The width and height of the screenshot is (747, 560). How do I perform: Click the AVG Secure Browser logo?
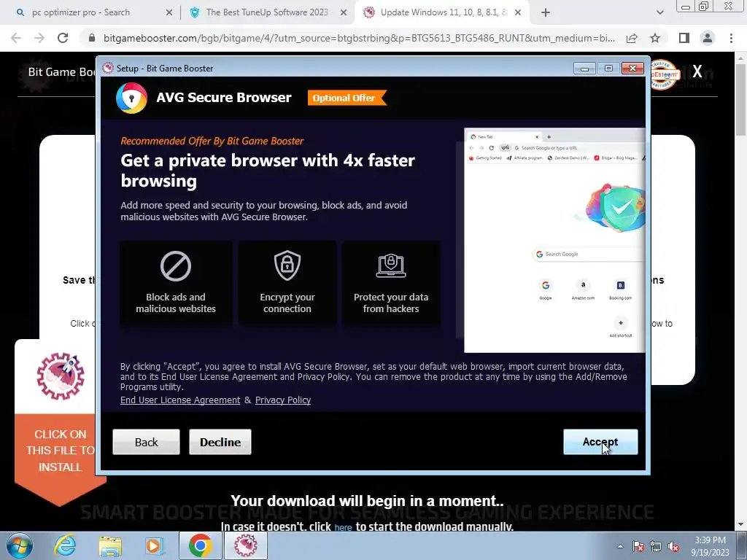pyautogui.click(x=131, y=98)
